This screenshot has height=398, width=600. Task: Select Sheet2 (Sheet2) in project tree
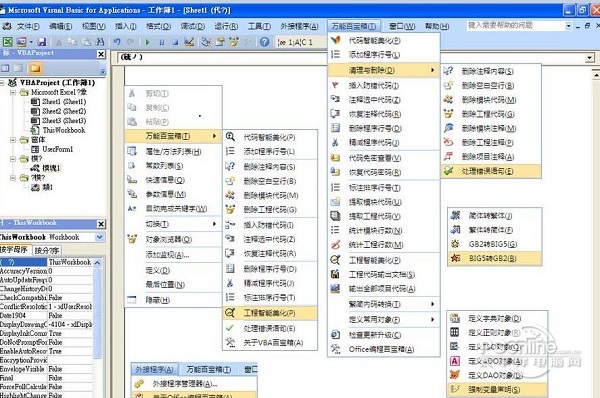point(64,111)
